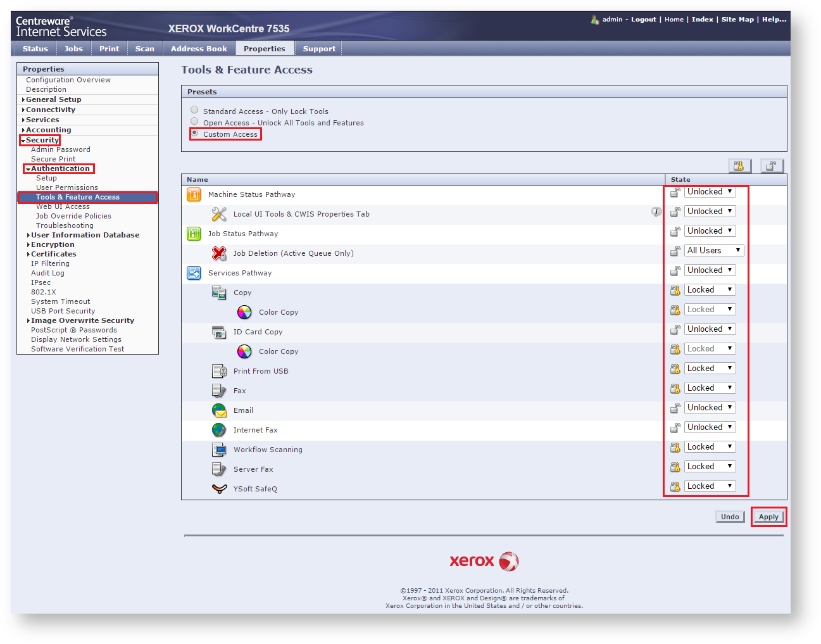Click the Email envelope icon
This screenshot has width=821, height=644.
219,410
